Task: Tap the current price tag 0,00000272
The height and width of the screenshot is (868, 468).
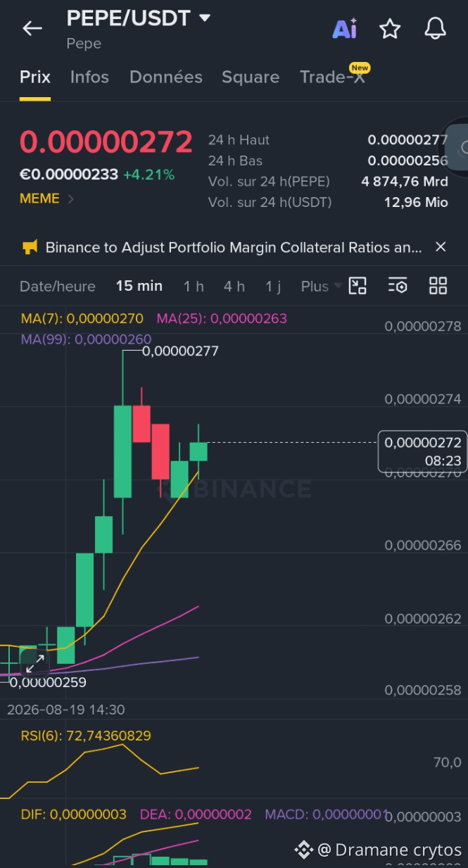Action: pos(423,451)
